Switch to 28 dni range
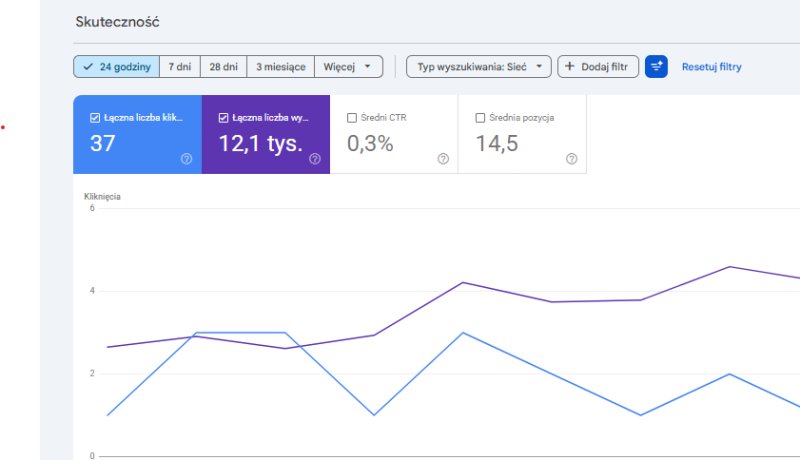The width and height of the screenshot is (800, 460). (223, 67)
